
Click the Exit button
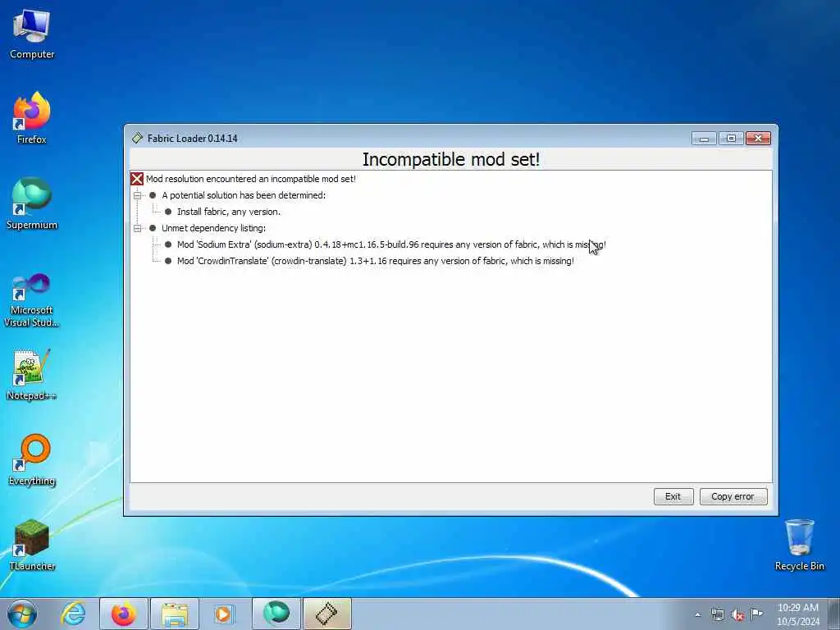(x=673, y=496)
